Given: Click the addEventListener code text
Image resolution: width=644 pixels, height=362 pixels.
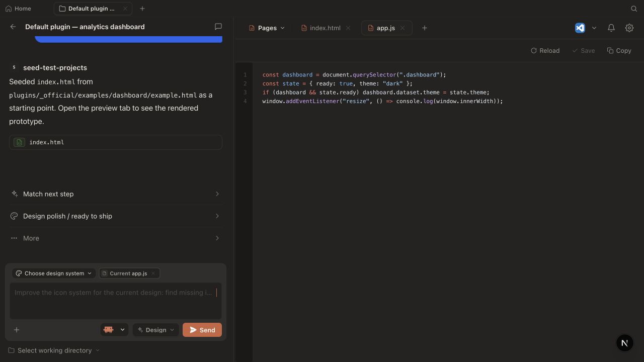Looking at the screenshot, I should [x=312, y=101].
